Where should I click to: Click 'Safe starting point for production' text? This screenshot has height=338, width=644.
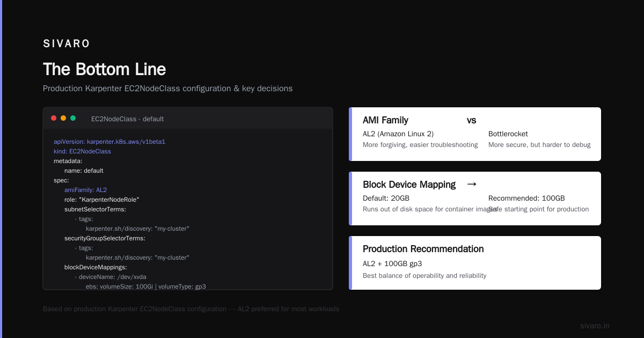(x=539, y=209)
